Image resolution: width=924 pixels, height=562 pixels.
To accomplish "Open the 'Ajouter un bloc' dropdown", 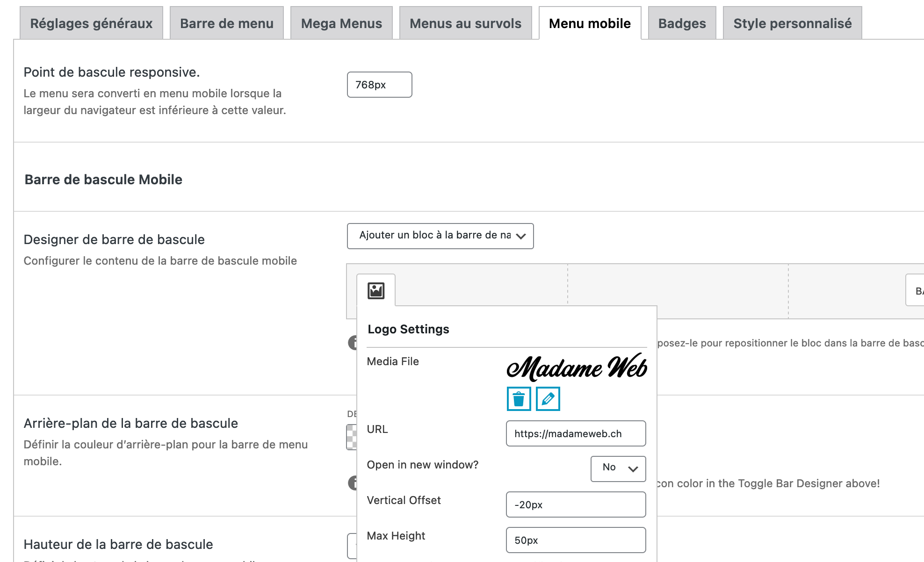I will pyautogui.click(x=440, y=236).
